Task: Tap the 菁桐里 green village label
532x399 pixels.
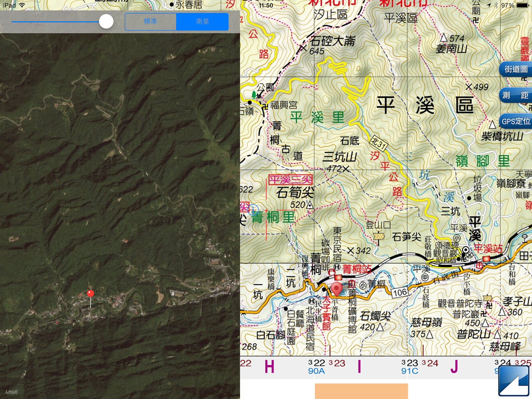Action: tap(273, 217)
